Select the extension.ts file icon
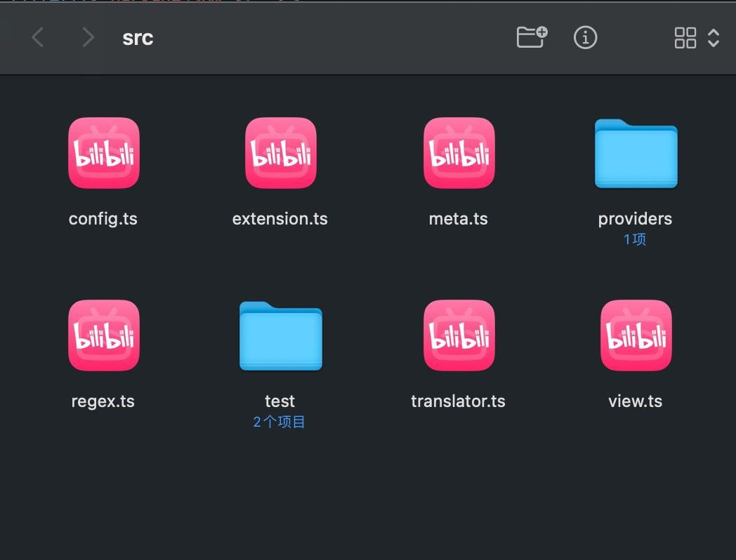Screen dimensions: 736x560 (280, 153)
